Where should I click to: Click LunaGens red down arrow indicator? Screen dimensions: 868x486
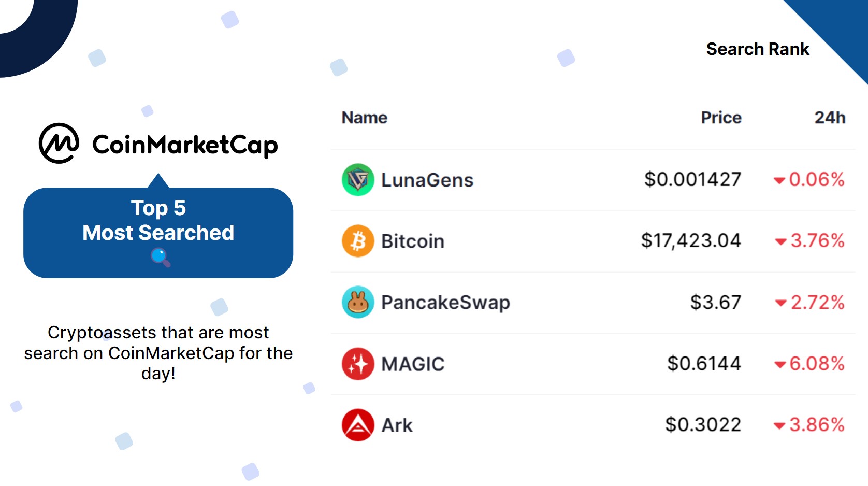779,181
